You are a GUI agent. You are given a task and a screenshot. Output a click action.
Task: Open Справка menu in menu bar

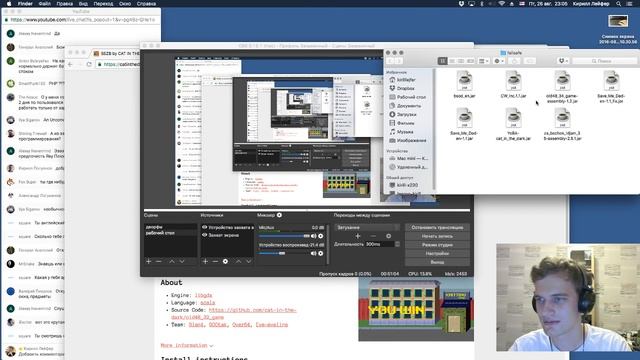pos(146,4)
